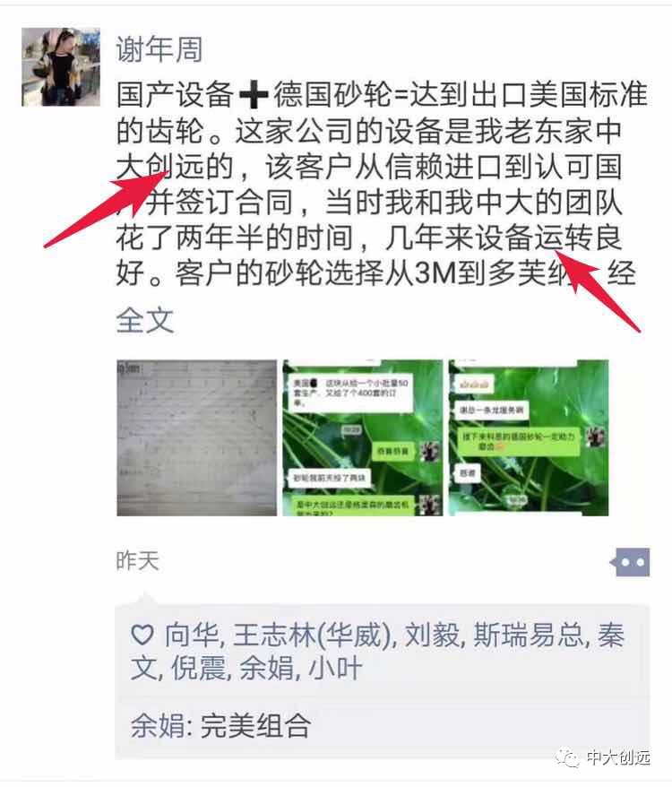This screenshot has width=672, height=787.
Task: Open the first gray document photo
Action: [x=197, y=437]
